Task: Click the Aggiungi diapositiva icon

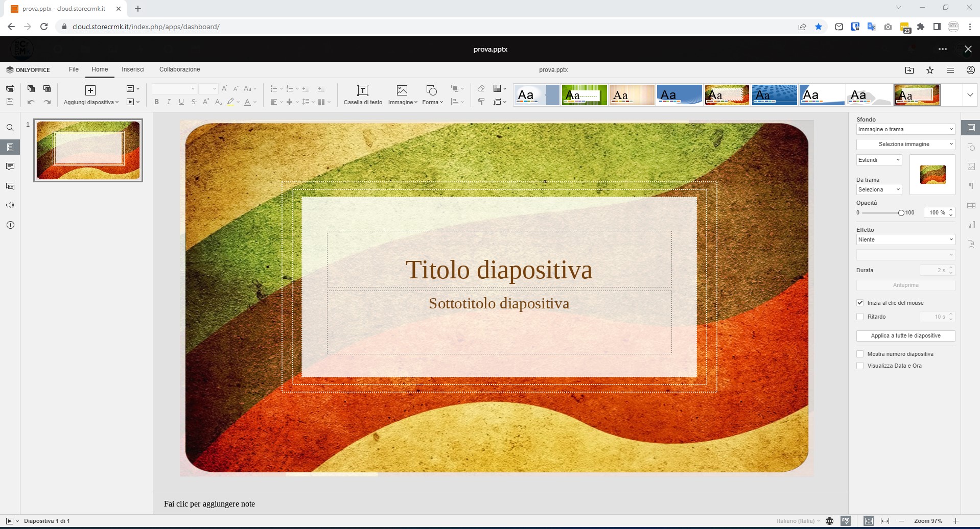Action: (x=90, y=91)
